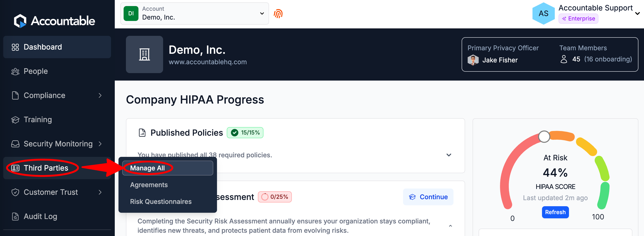Click "Company HIPAA Progress" heading
644x236 pixels.
coord(195,100)
